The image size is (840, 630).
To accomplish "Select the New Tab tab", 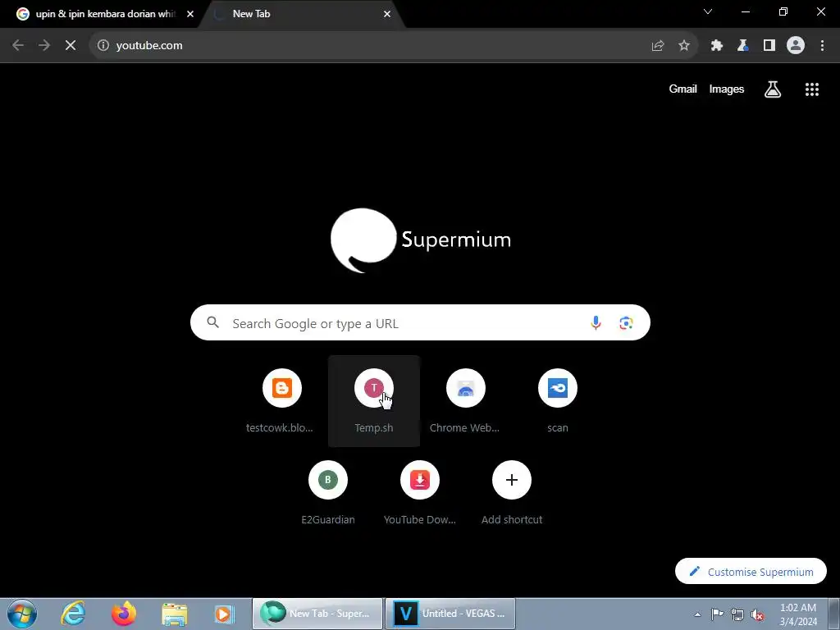I will tap(300, 14).
